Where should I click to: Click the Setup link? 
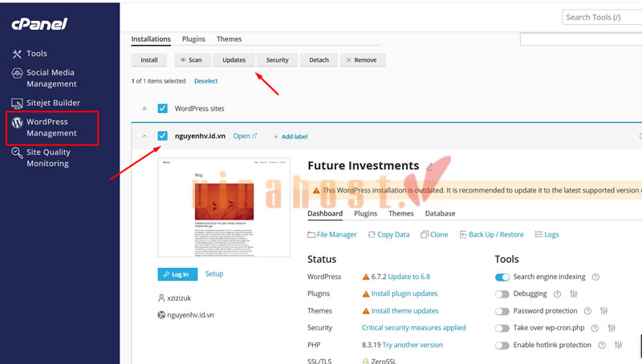[214, 274]
